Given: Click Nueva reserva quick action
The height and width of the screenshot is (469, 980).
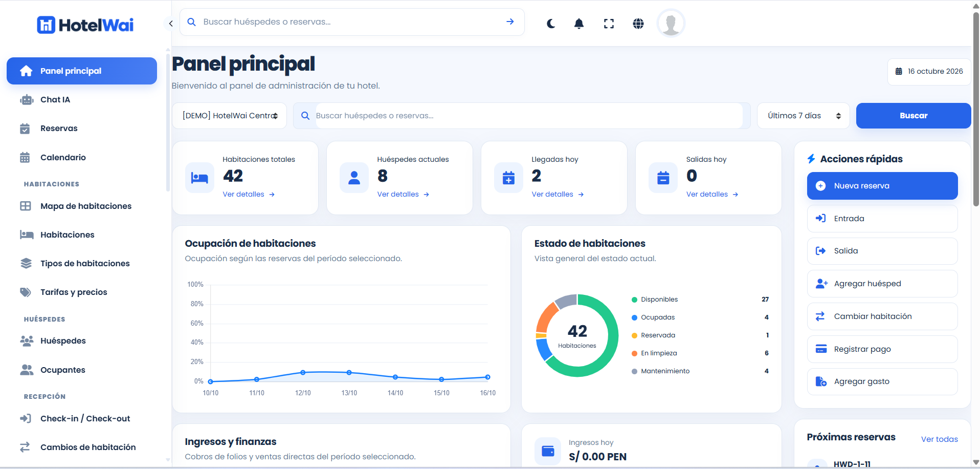Looking at the screenshot, I should pyautogui.click(x=882, y=186).
